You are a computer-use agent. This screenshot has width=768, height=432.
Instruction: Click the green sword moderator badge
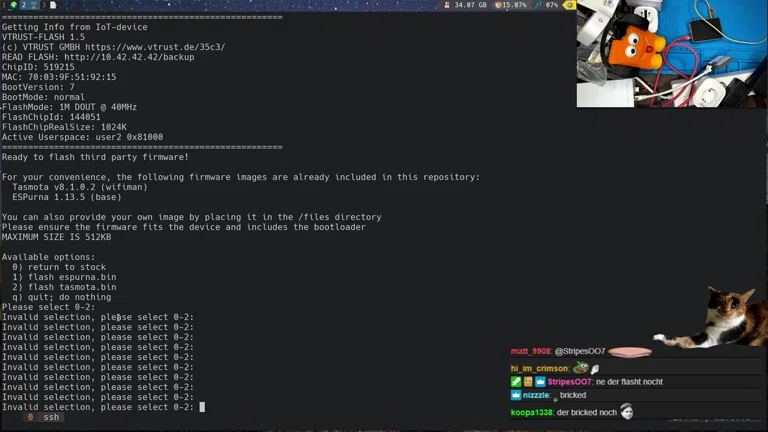516,382
